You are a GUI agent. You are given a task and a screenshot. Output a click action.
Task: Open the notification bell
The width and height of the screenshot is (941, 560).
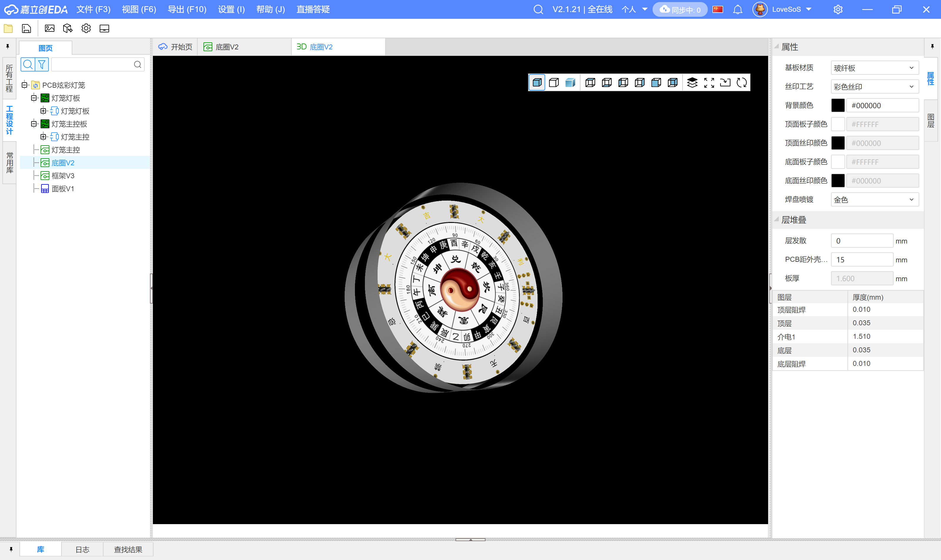737,9
